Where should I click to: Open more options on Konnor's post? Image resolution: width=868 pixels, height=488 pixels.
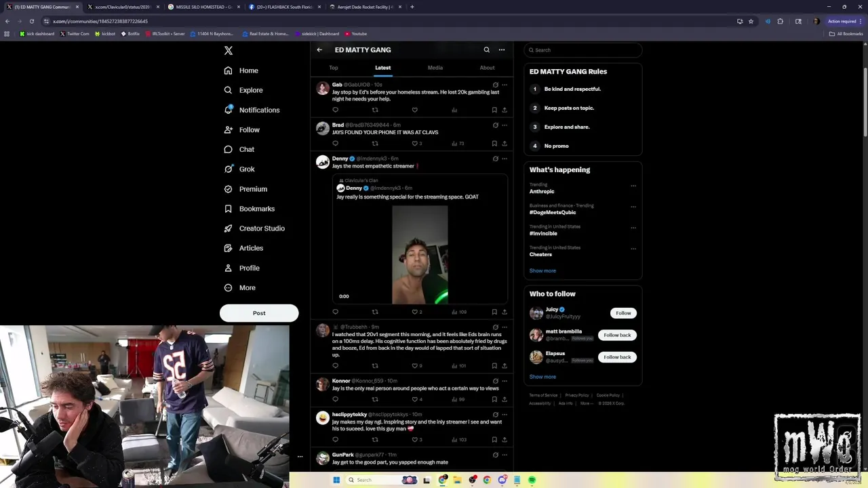point(504,381)
